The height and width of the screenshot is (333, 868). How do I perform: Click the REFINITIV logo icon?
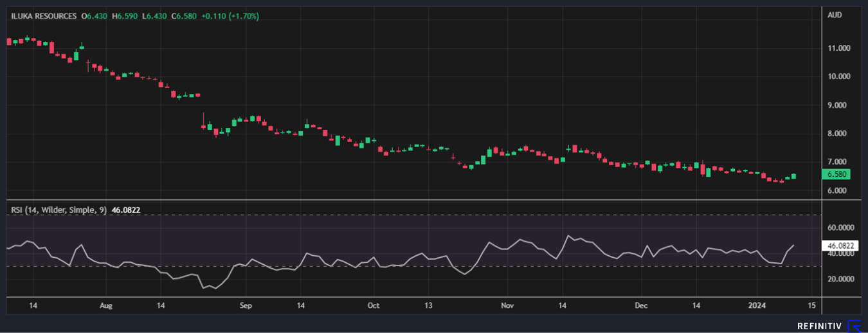854,326
